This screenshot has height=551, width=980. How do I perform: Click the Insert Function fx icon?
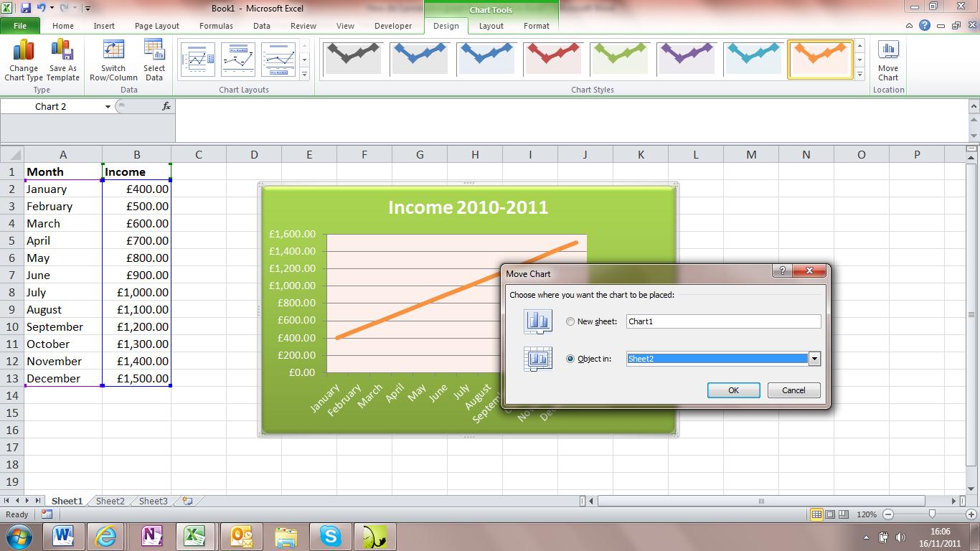point(166,105)
